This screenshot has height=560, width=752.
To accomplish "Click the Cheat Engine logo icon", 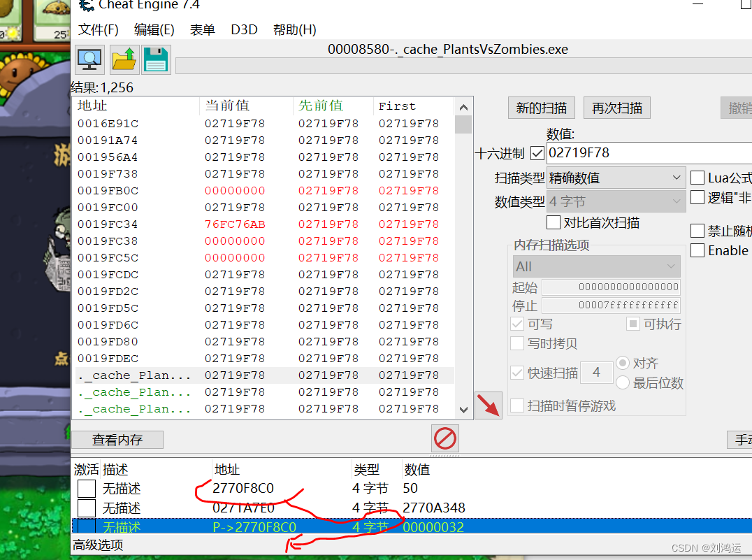I will 87,6.
